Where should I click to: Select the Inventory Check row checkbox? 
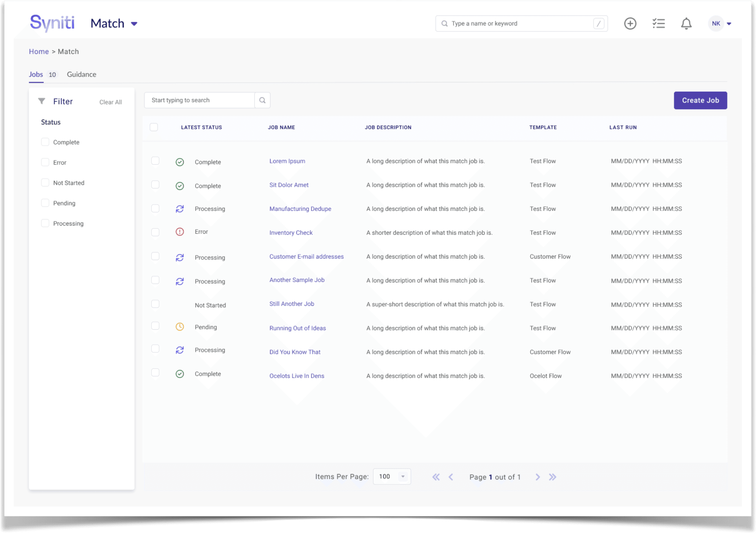[155, 232]
